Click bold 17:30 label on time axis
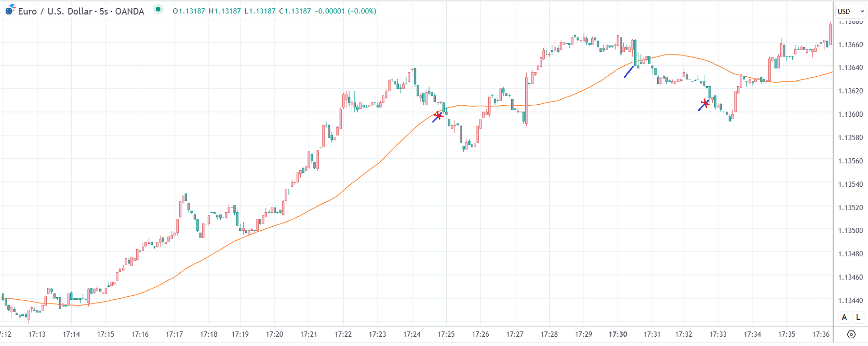Viewport: 868px width, 346px height. tap(618, 334)
